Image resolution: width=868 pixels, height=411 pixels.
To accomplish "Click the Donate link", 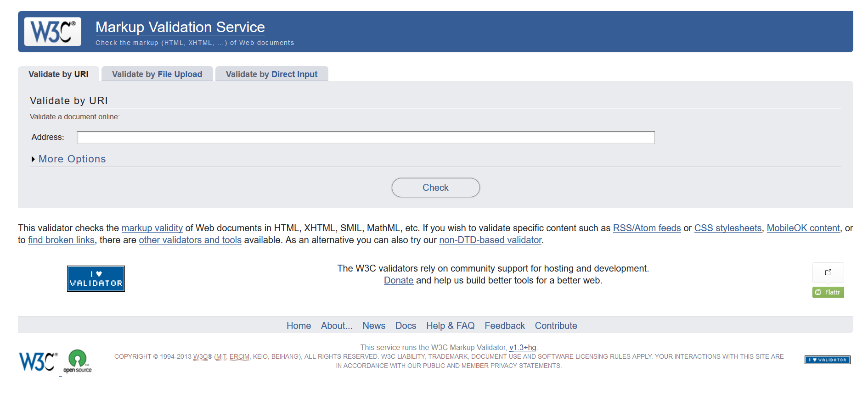I will click(x=399, y=280).
